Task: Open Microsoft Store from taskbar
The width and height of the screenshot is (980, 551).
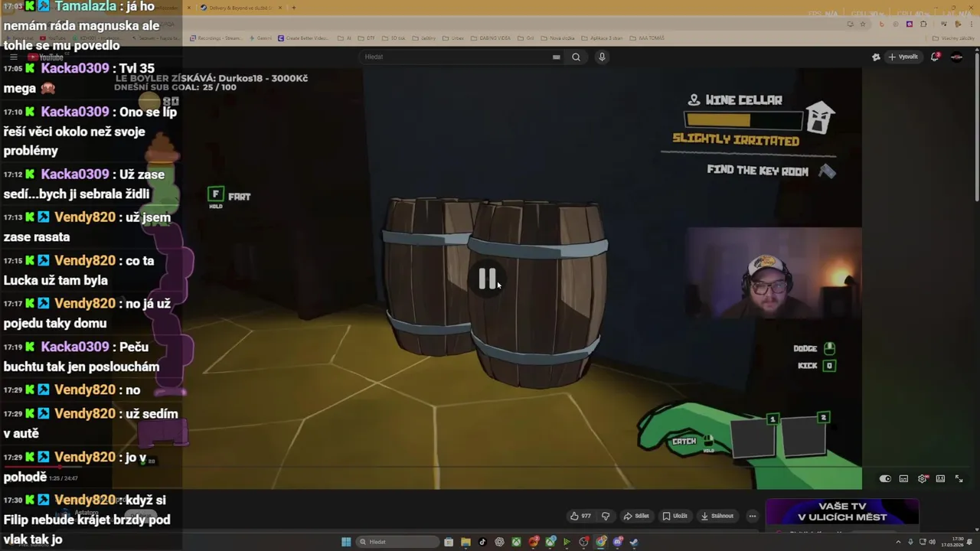Action: tap(449, 542)
